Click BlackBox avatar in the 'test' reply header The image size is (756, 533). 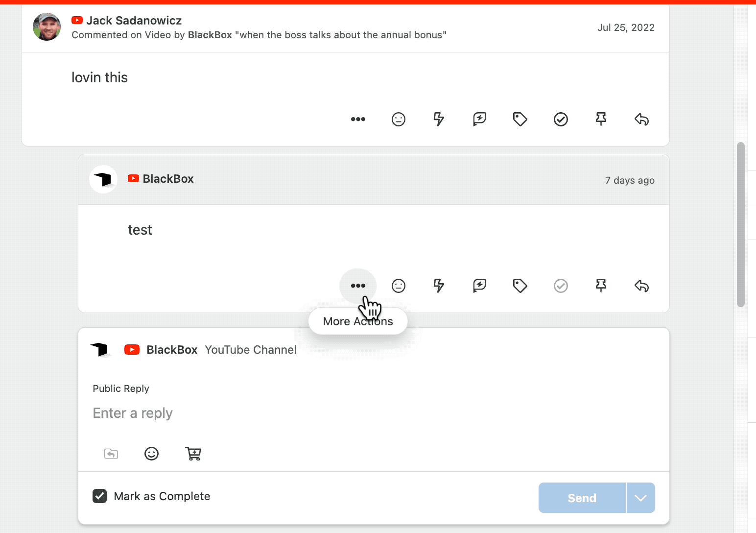tap(103, 179)
